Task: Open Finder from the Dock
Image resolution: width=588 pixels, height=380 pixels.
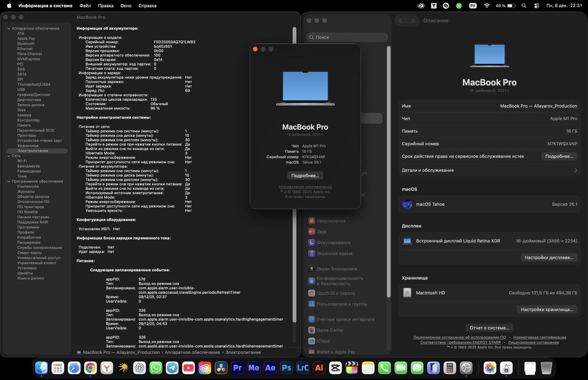Action: click(x=42, y=368)
